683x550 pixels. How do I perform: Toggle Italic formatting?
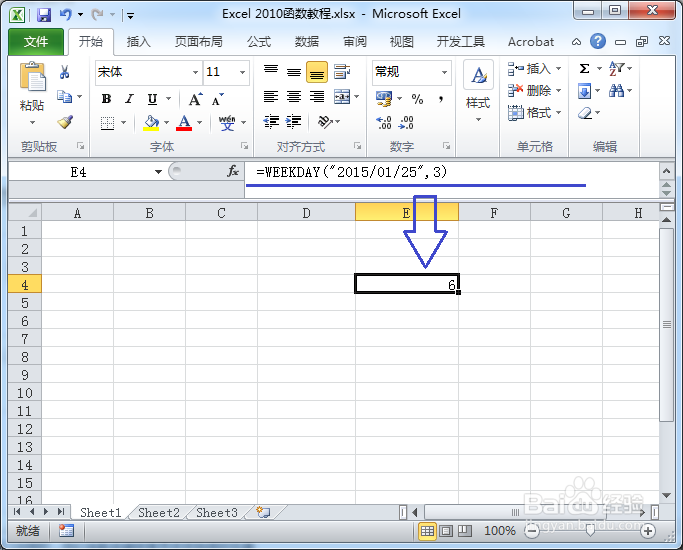129,99
